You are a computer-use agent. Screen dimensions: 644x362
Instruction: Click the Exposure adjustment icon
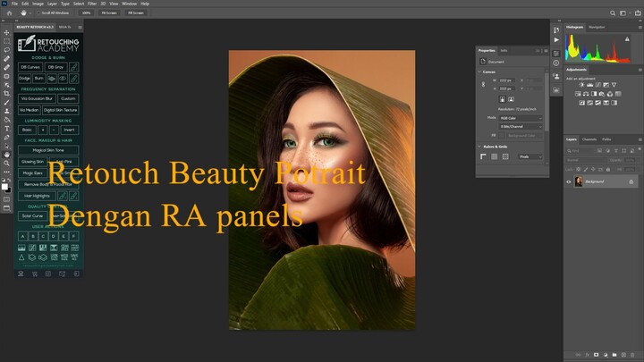click(606, 85)
